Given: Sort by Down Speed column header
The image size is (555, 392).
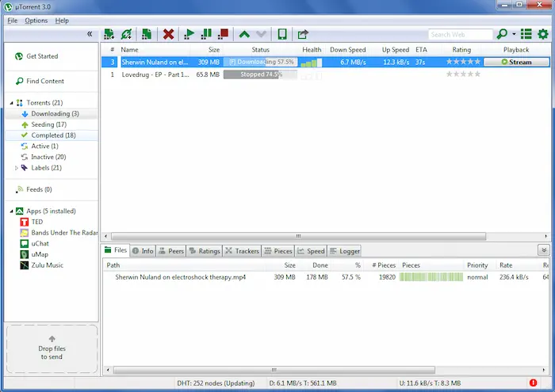Looking at the screenshot, I should coord(347,50).
